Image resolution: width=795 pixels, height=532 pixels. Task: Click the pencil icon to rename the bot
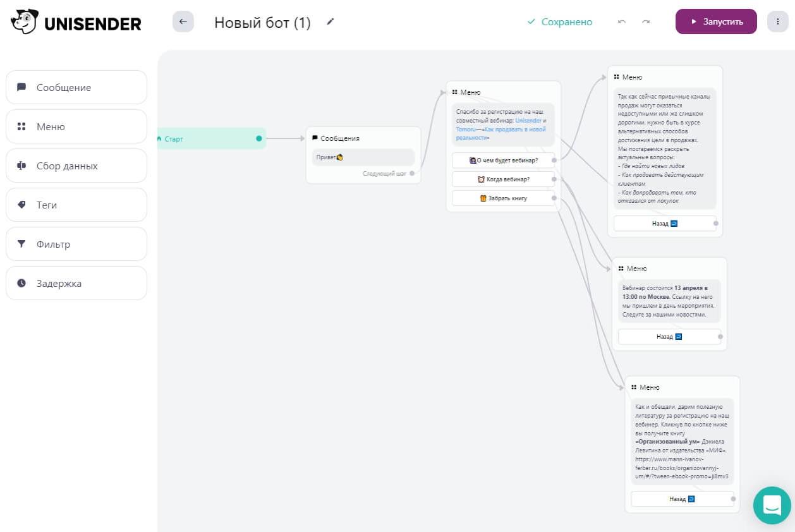point(330,22)
